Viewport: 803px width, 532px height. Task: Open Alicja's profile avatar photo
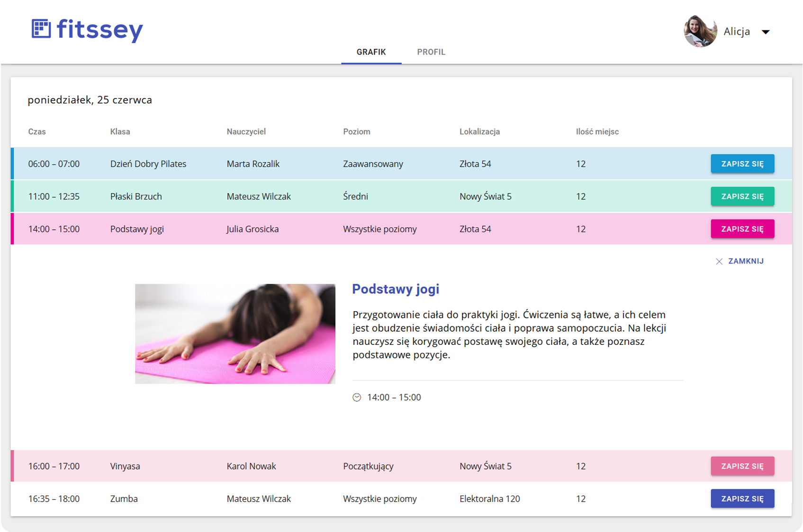[700, 31]
